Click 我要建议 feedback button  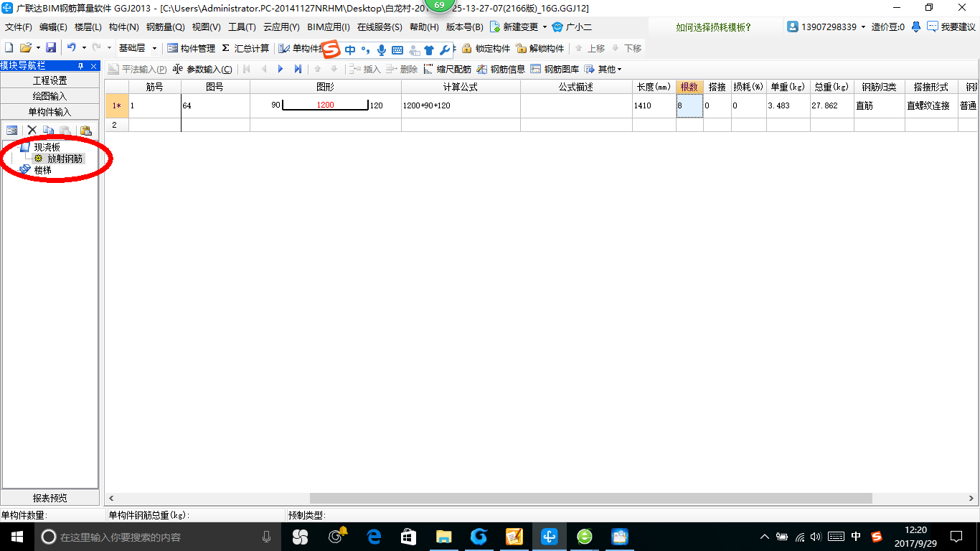pyautogui.click(x=951, y=27)
